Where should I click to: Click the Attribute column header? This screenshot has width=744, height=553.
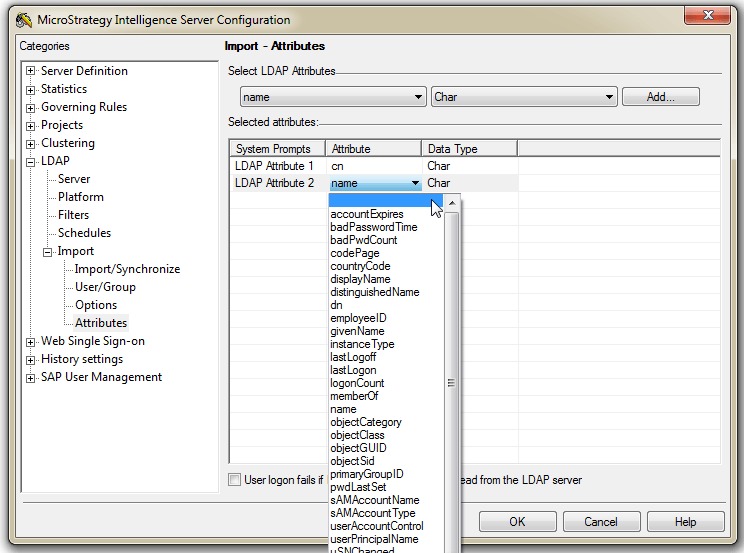(374, 149)
